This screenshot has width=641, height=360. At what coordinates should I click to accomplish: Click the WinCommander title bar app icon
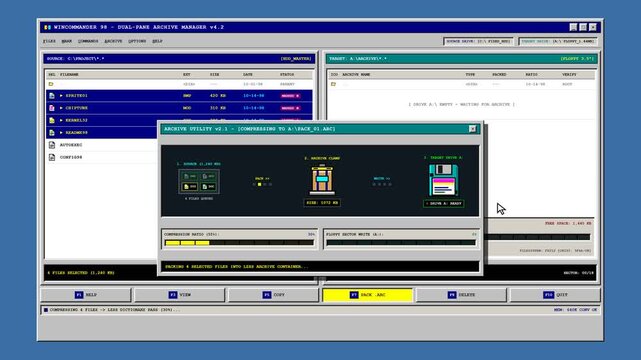click(47, 27)
